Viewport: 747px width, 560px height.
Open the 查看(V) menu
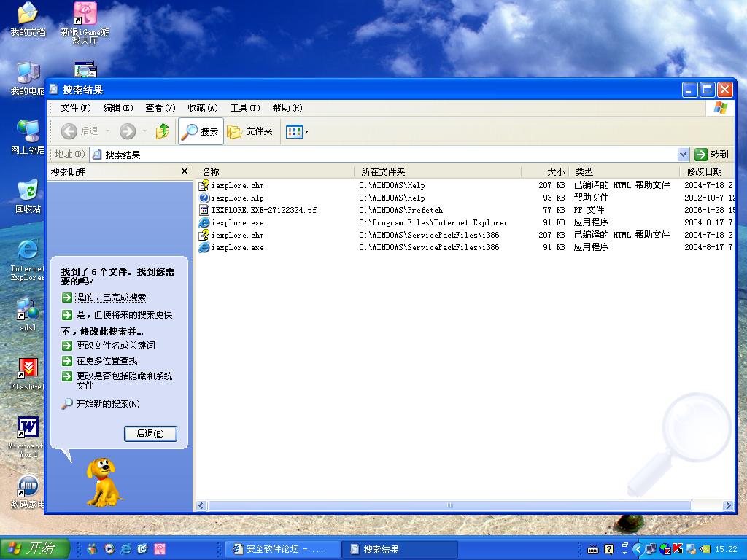(x=160, y=108)
